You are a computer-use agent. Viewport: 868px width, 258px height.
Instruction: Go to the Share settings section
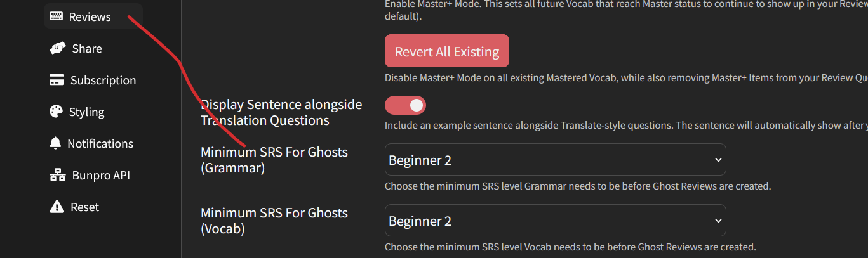[87, 48]
